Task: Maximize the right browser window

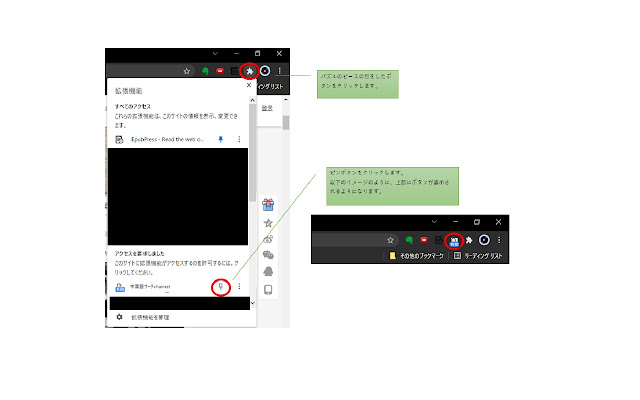Action: tap(477, 222)
